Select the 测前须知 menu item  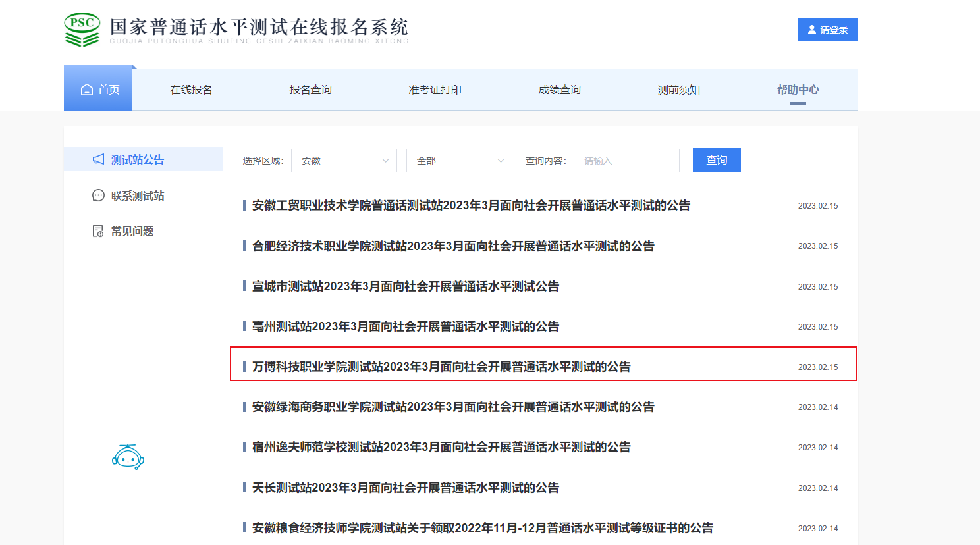(x=678, y=90)
